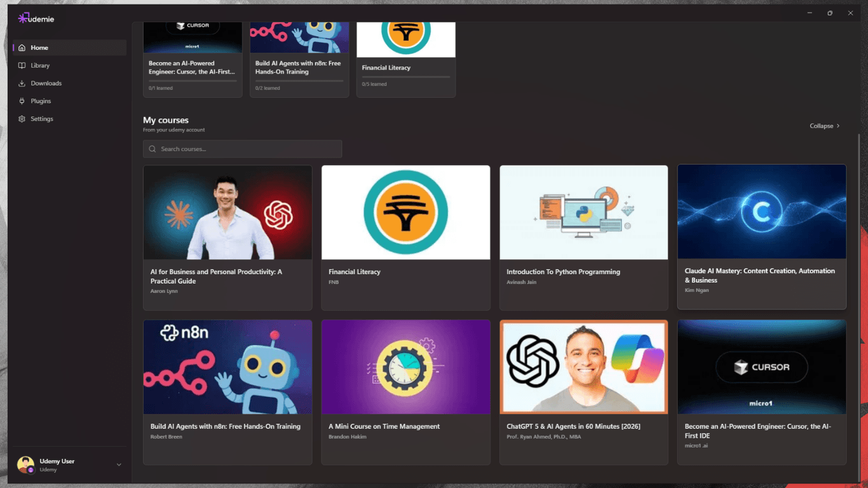This screenshot has width=868, height=488.
Task: Click author name 'micro1 .ai'
Action: point(696,445)
